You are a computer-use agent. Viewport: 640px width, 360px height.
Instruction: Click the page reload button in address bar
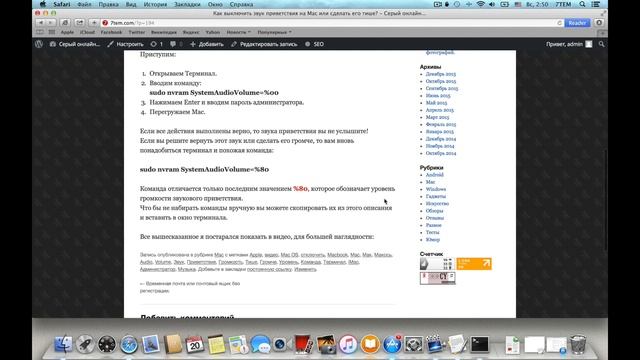pos(560,23)
